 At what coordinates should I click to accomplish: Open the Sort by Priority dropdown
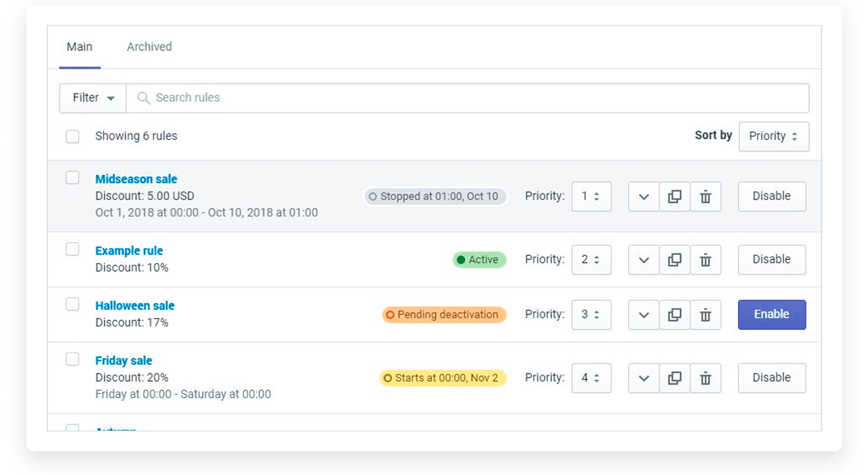point(774,136)
